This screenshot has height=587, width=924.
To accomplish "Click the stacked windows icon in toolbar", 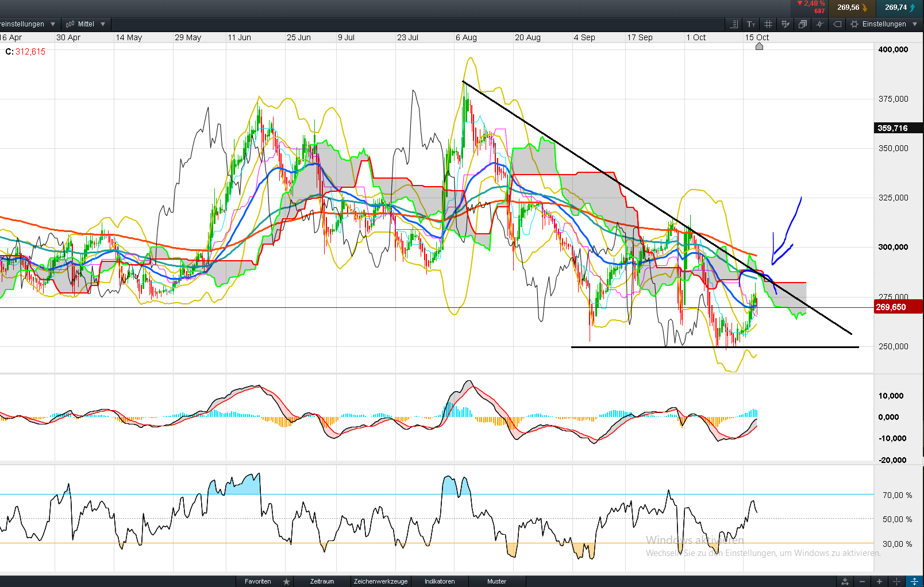I will point(802,24).
